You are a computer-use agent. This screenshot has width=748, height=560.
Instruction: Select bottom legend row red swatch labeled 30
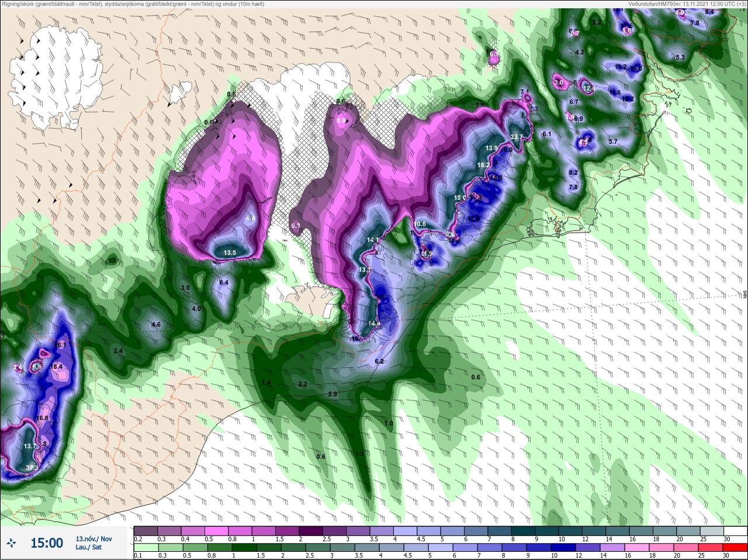[736, 548]
